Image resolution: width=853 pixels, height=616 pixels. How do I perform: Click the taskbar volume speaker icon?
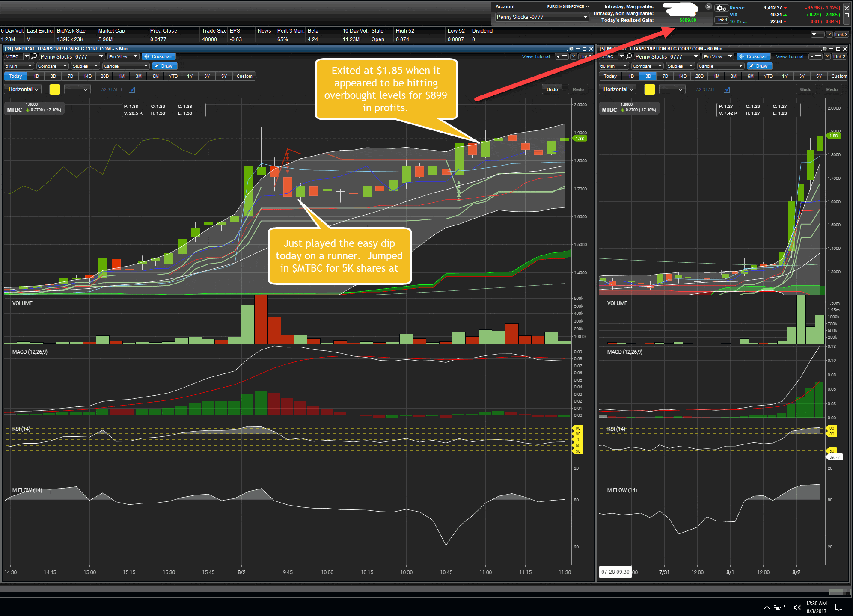797,607
